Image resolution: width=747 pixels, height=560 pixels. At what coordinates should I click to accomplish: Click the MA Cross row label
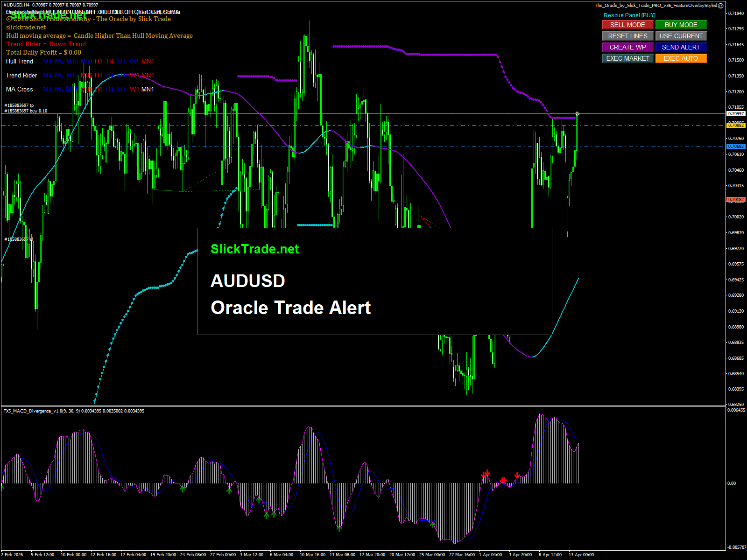20,89
